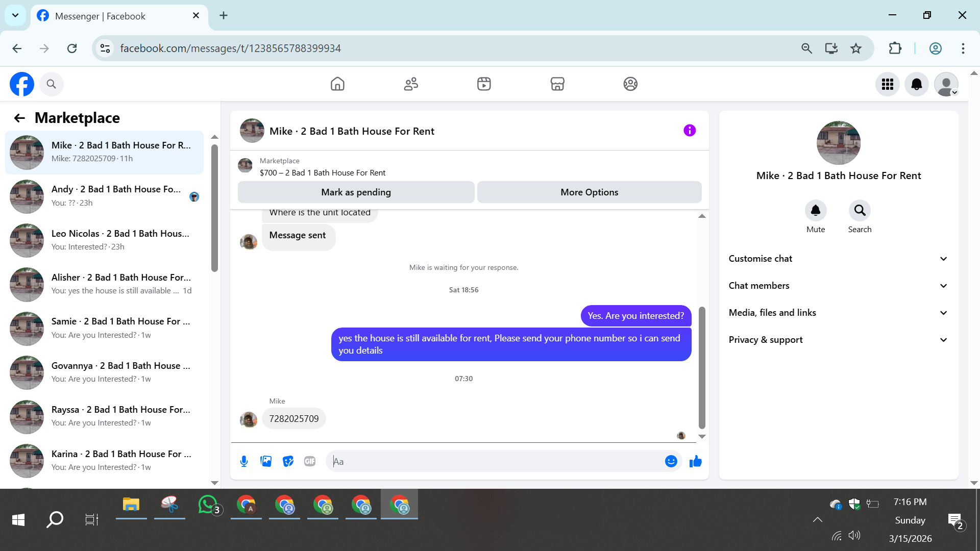Open the Marketplace storefront icon
980x551 pixels.
(x=557, y=84)
